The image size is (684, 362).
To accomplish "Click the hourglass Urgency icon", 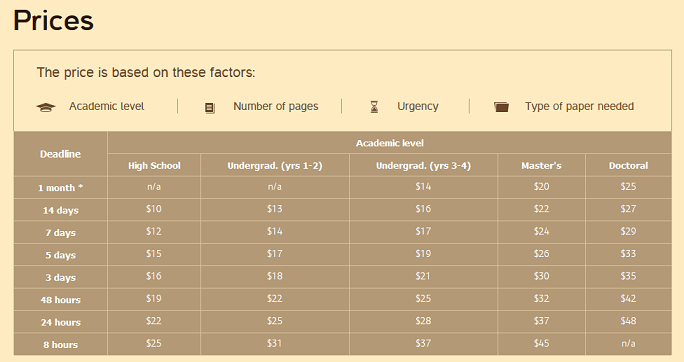I will [374, 107].
